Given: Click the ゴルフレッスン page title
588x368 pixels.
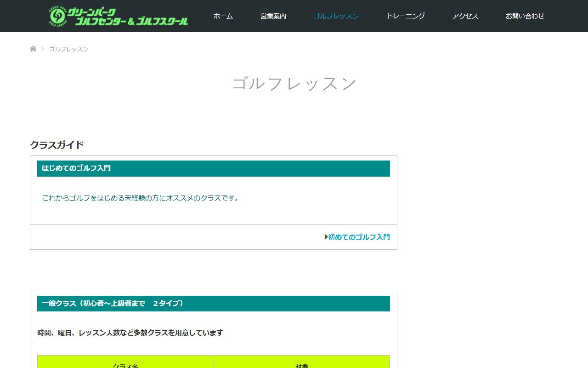Looking at the screenshot, I should pyautogui.click(x=294, y=84).
